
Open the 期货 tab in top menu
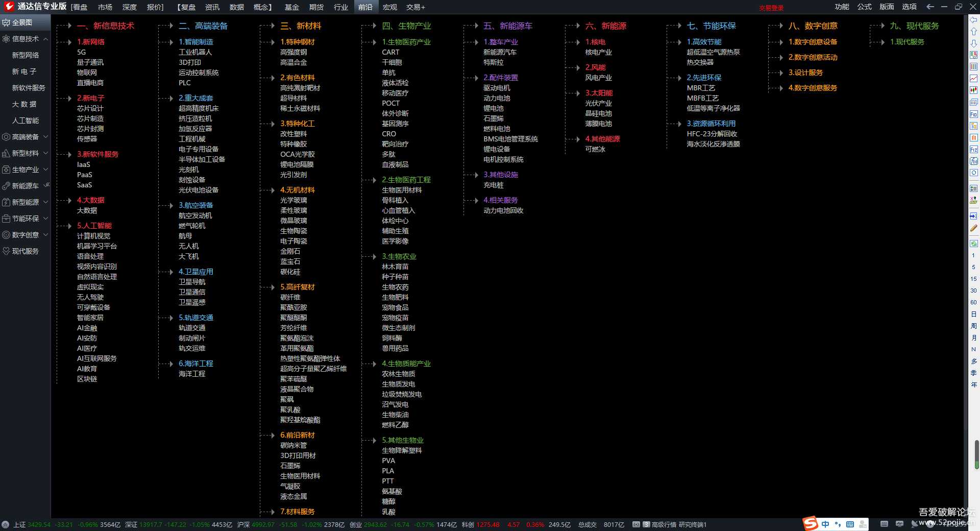pyautogui.click(x=316, y=7)
